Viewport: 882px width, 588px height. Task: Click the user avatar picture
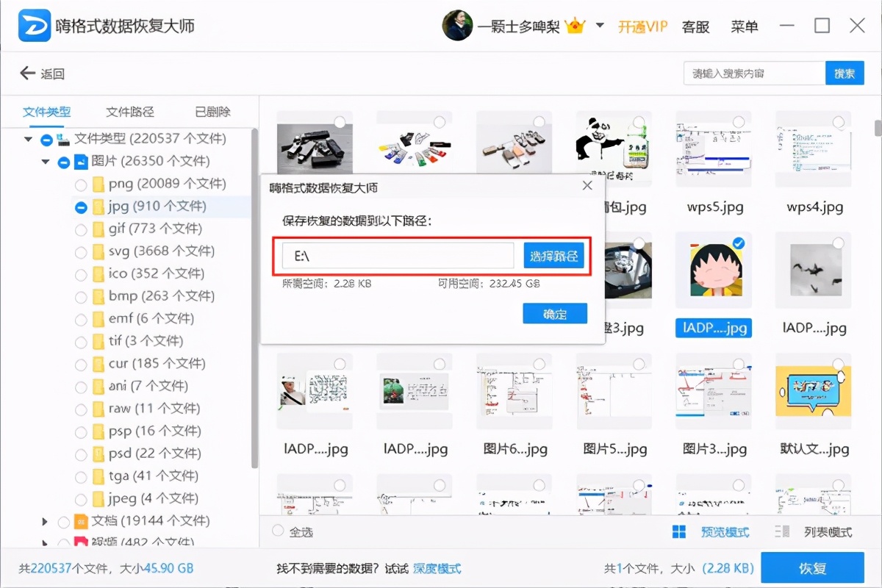pos(459,24)
